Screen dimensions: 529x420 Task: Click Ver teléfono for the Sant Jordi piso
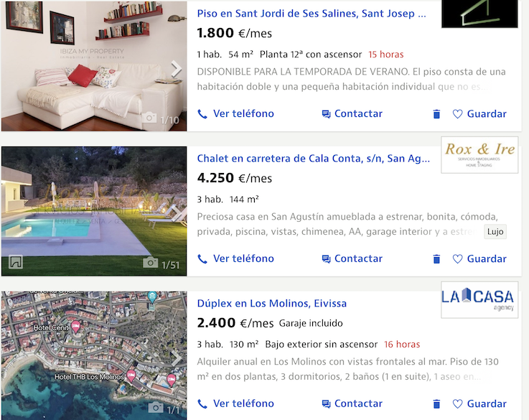(x=235, y=113)
